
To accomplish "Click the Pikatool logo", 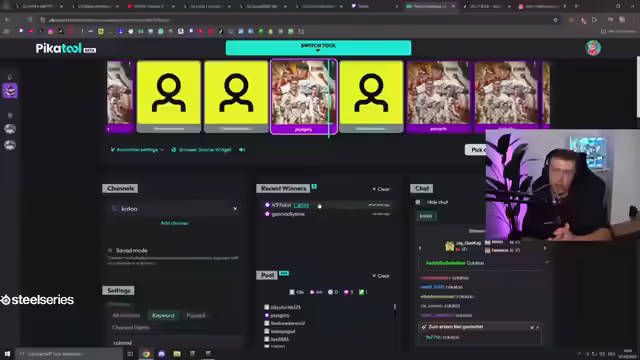I will pyautogui.click(x=65, y=49).
